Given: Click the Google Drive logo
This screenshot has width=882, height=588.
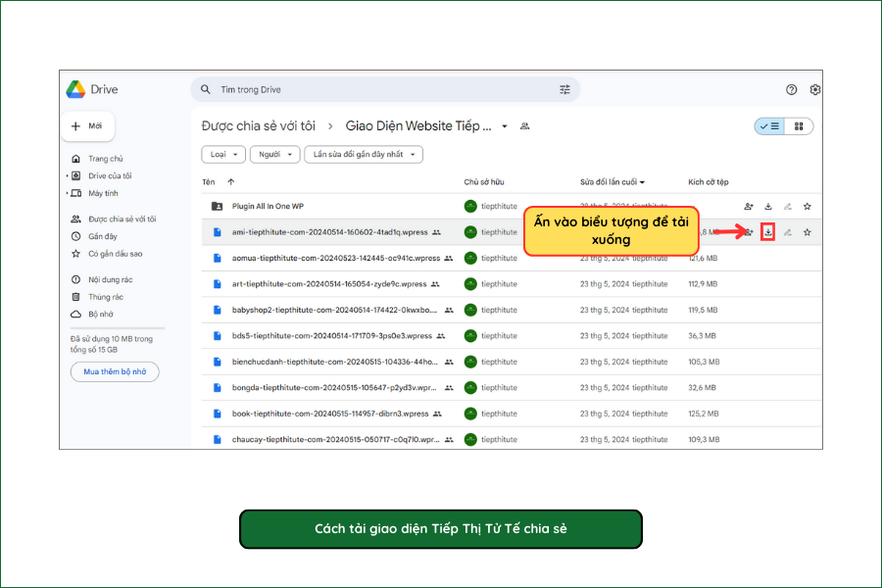Looking at the screenshot, I should (75, 89).
